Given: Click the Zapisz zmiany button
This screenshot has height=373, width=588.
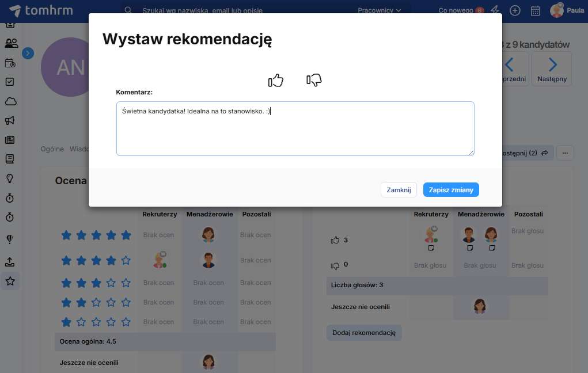Looking at the screenshot, I should point(451,190).
